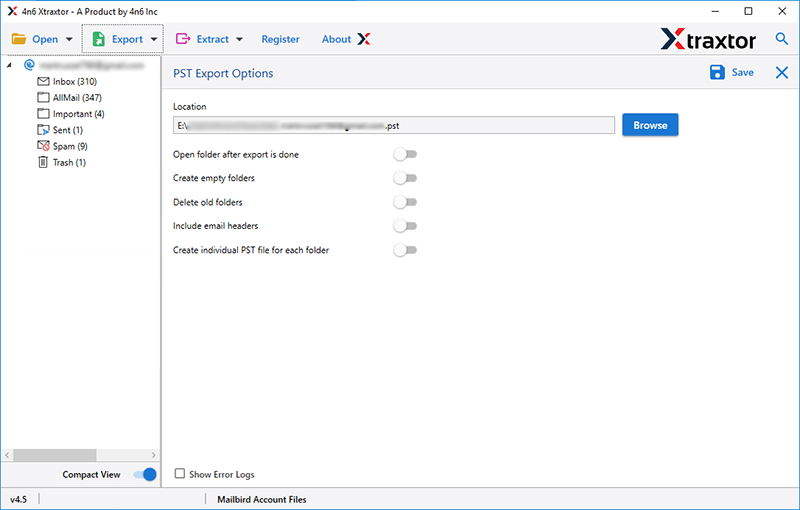Click the pink Extract icon
Viewport: 800px width, 510px height.
pyautogui.click(x=183, y=39)
